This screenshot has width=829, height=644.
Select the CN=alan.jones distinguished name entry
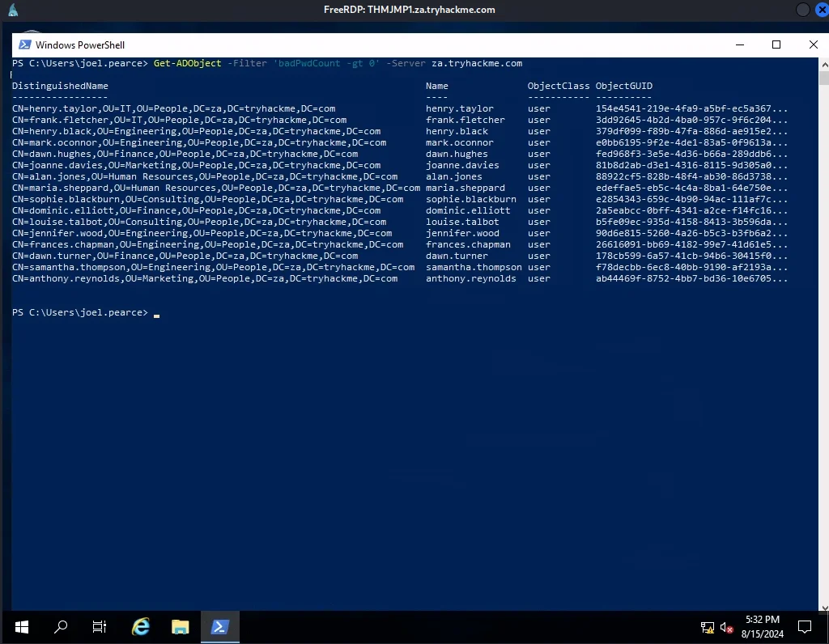(x=205, y=176)
